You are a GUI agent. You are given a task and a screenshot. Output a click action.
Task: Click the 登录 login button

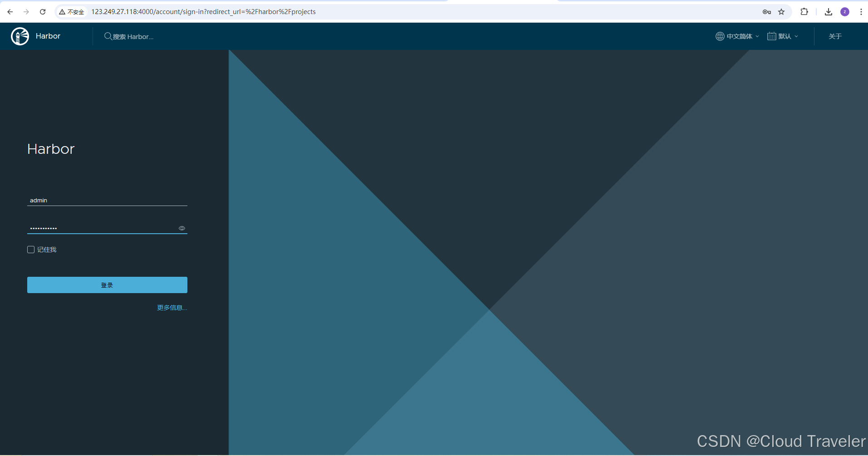tap(107, 285)
